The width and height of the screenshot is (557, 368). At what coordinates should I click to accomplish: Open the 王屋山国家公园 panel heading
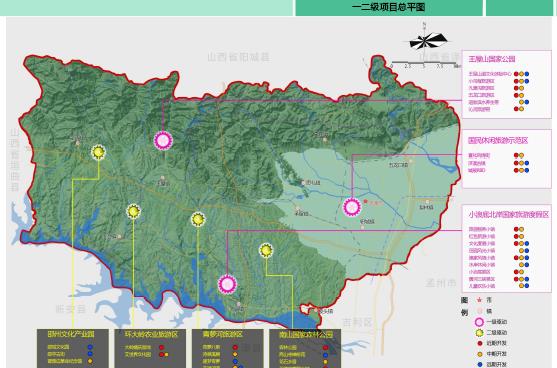492,59
